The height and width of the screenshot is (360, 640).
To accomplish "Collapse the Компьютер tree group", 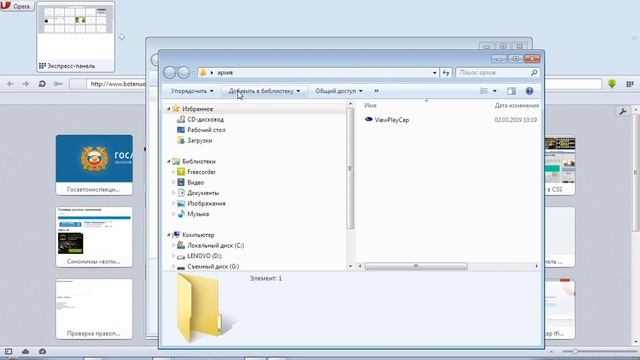I will coord(168,235).
